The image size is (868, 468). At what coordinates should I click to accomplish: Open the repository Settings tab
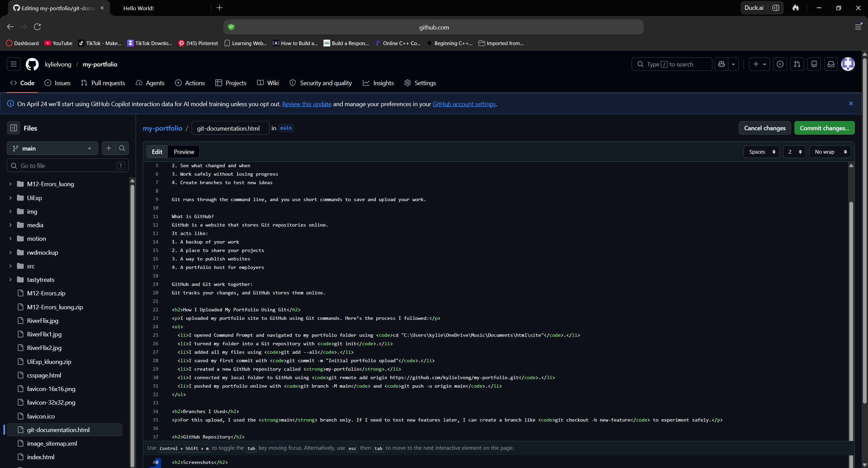pyautogui.click(x=420, y=83)
